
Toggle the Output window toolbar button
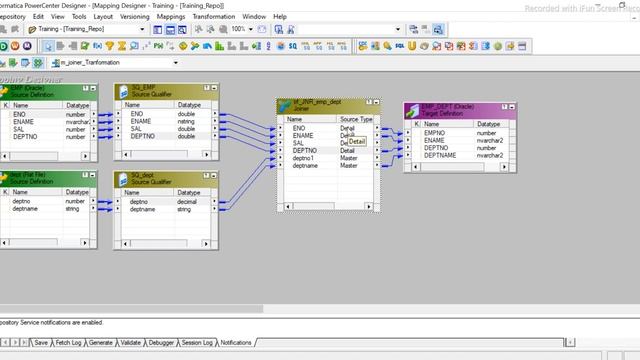point(170,29)
